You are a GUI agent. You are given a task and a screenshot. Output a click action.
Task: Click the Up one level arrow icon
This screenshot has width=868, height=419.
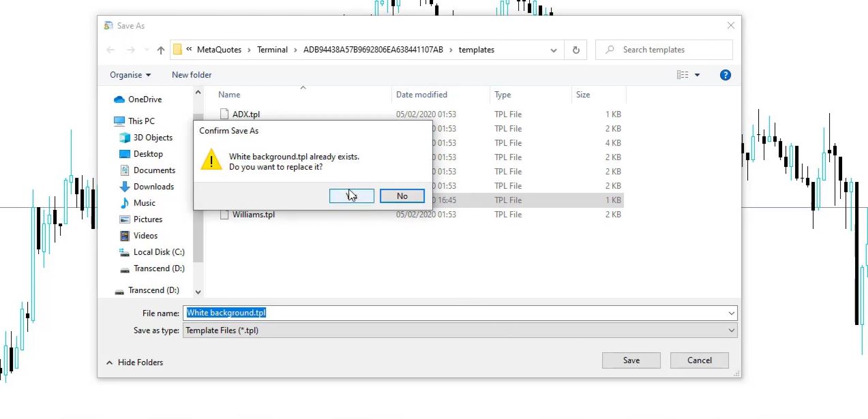pyautogui.click(x=161, y=50)
